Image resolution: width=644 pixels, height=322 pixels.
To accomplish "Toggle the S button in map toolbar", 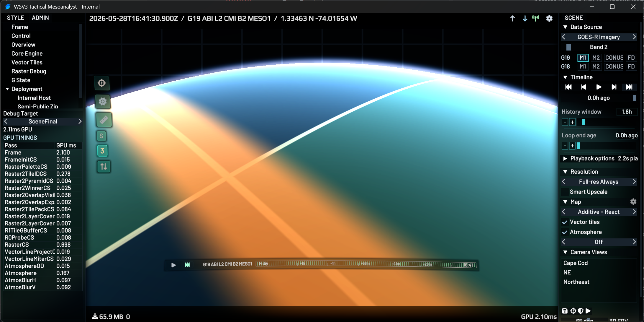I will coord(101,136).
